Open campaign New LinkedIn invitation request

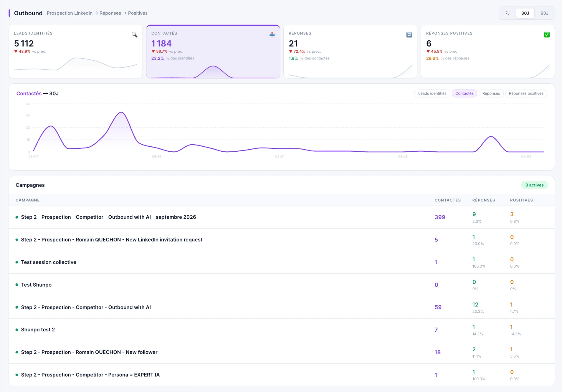click(x=282, y=240)
